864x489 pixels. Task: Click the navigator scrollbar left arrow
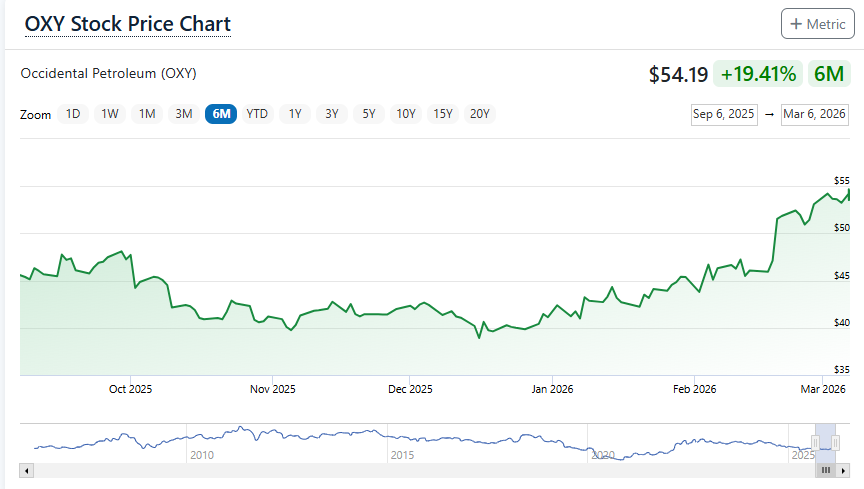(27, 470)
